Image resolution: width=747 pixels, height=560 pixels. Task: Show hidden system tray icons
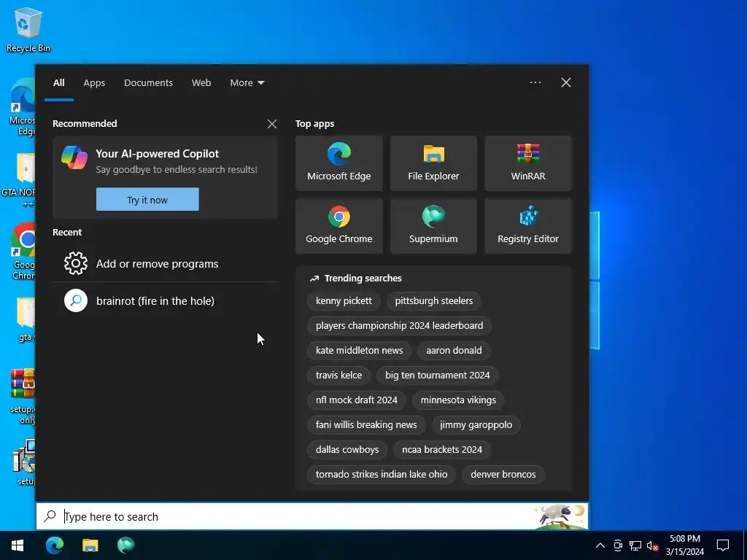(600, 545)
